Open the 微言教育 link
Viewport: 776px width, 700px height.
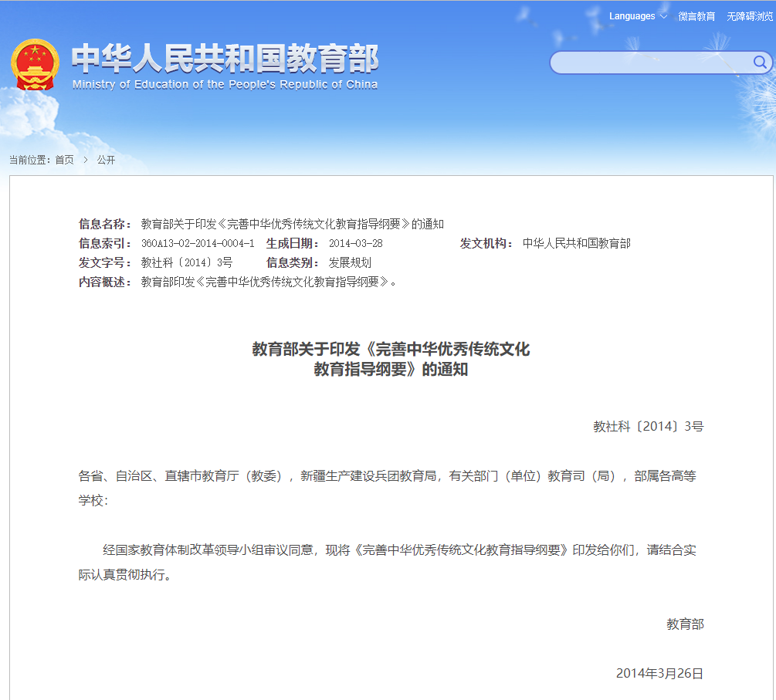[696, 16]
